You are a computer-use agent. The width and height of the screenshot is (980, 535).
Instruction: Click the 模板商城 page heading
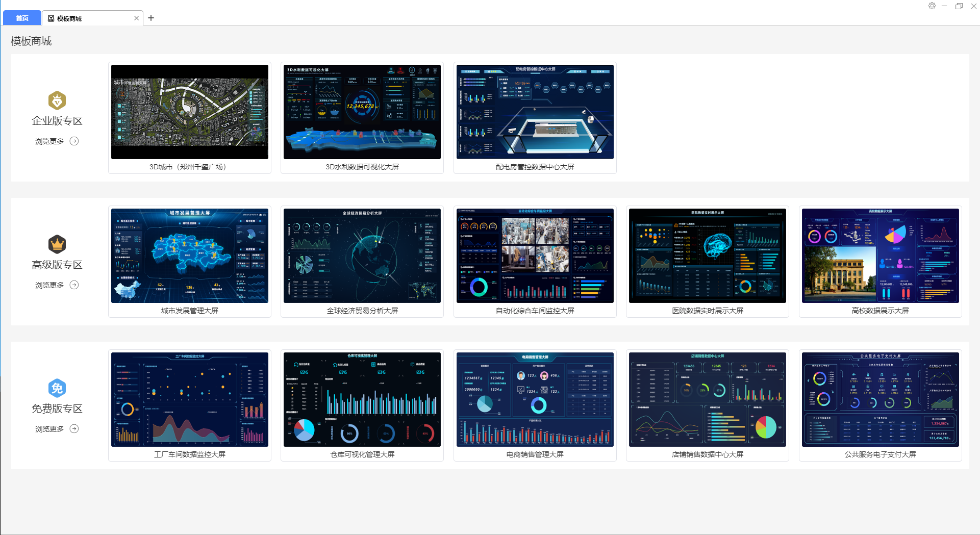31,41
